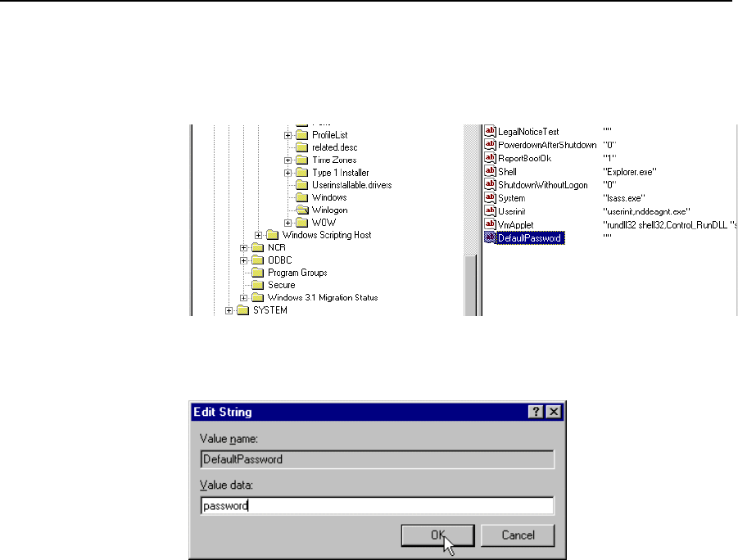Click the "lsass.exe" data value
The image size is (738, 560).
point(624,198)
